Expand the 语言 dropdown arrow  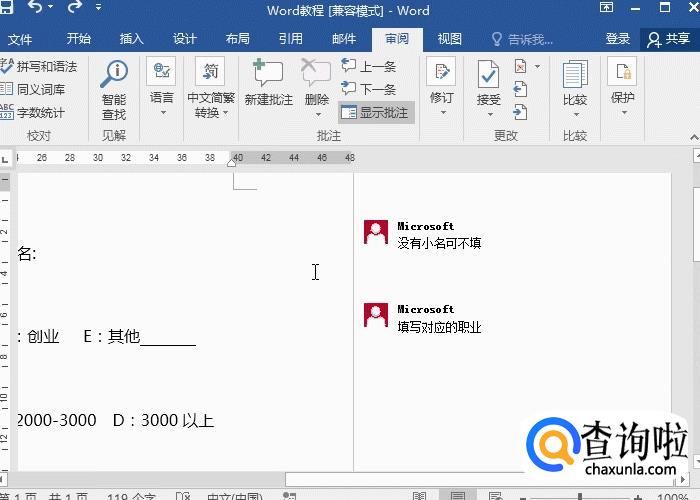tap(163, 112)
